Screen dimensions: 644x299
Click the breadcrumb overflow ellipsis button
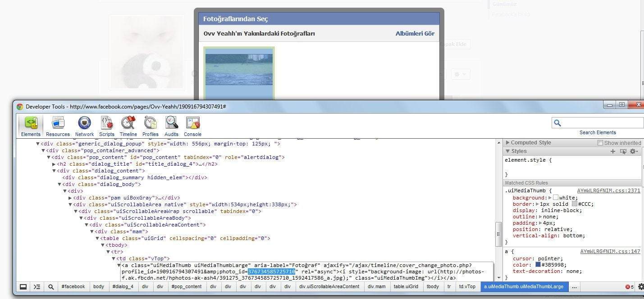574,286
